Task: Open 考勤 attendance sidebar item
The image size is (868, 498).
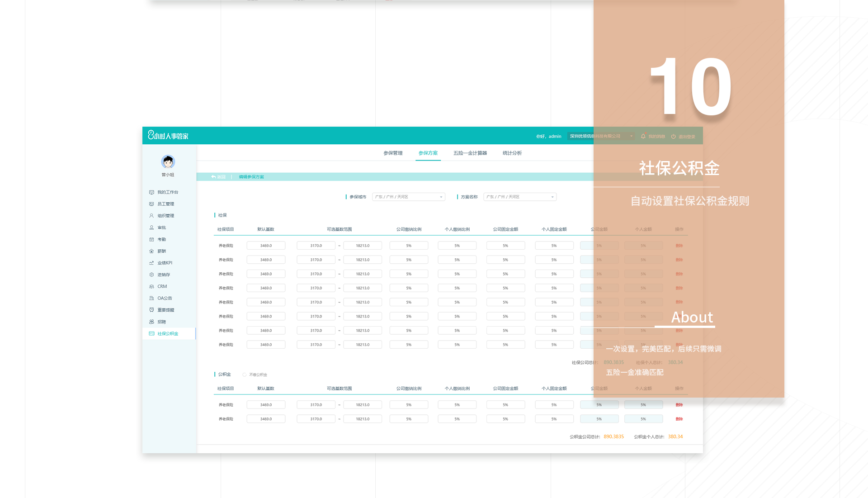Action: 161,239
